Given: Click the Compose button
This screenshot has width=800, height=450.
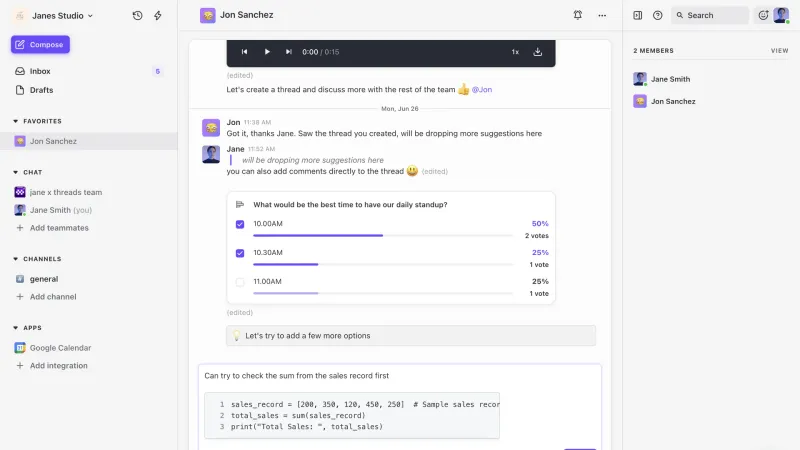Looking at the screenshot, I should (x=40, y=44).
